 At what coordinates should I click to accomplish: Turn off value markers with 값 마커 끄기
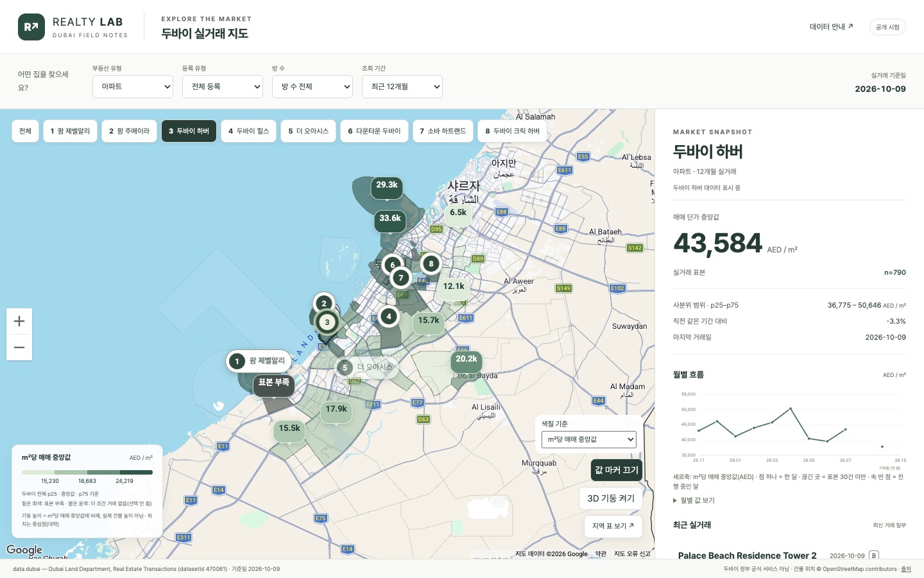617,469
